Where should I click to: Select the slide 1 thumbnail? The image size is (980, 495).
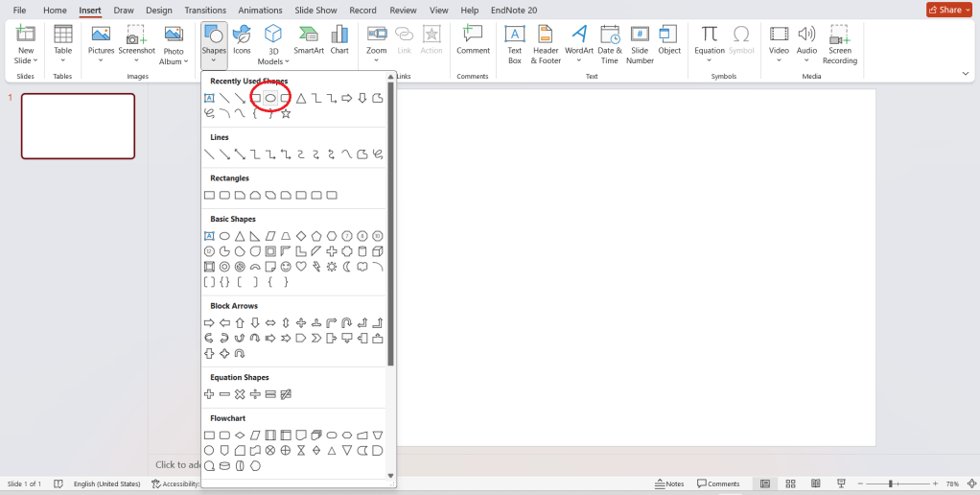coord(78,126)
